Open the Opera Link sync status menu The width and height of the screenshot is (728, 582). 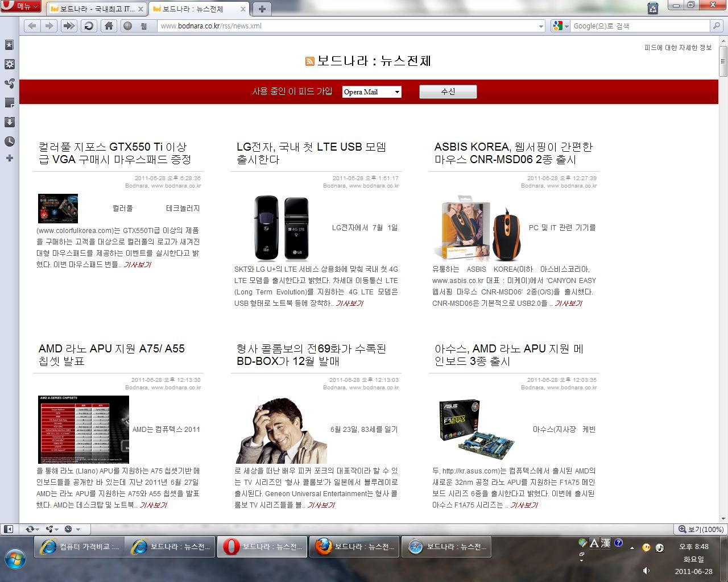click(x=33, y=529)
